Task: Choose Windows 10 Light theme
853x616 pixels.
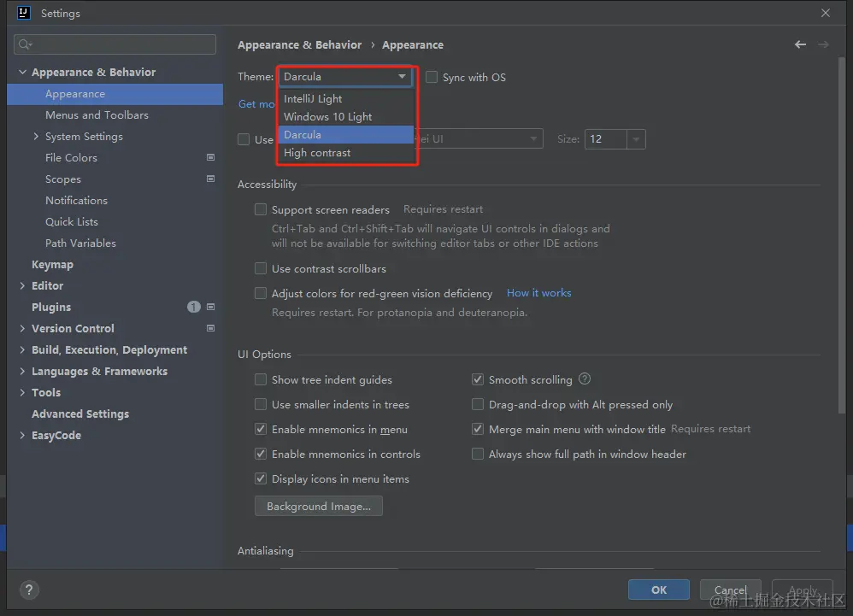Action: [346, 117]
